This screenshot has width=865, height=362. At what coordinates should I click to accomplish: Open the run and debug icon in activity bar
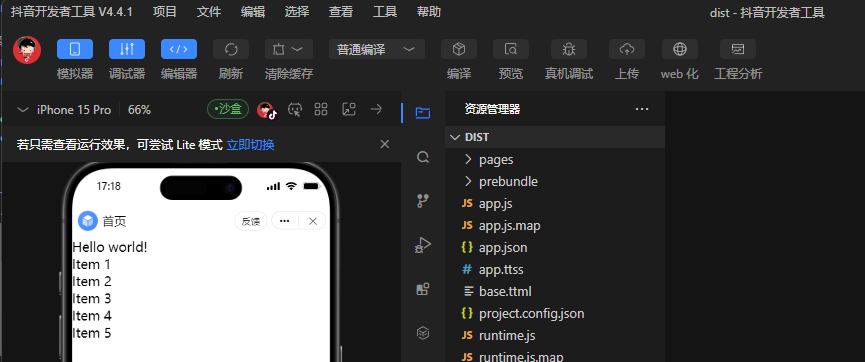point(423,245)
